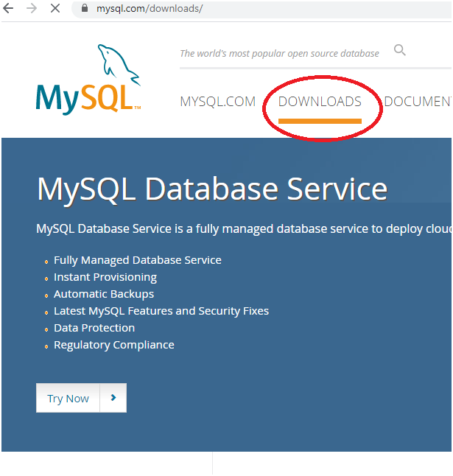Stop page loading with X icon

(55, 8)
